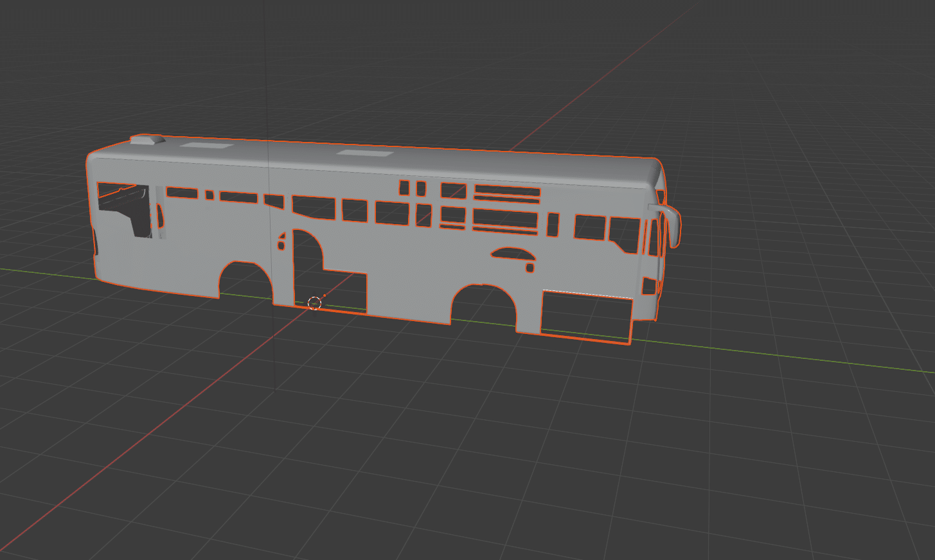The image size is (935, 560).
Task: Click empty grid below the bus to deselect
Action: point(450,450)
